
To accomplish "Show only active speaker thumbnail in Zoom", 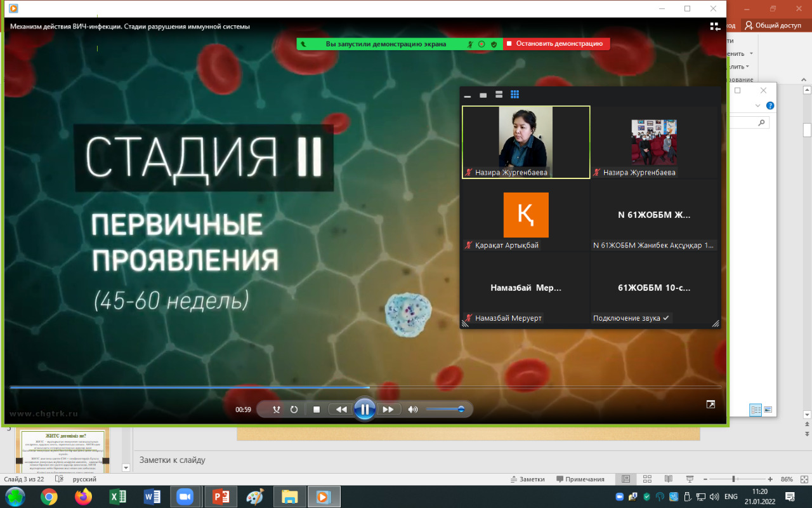I will tap(483, 95).
